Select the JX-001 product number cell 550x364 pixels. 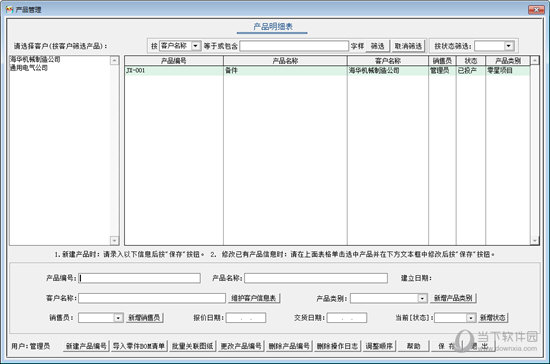coord(174,70)
